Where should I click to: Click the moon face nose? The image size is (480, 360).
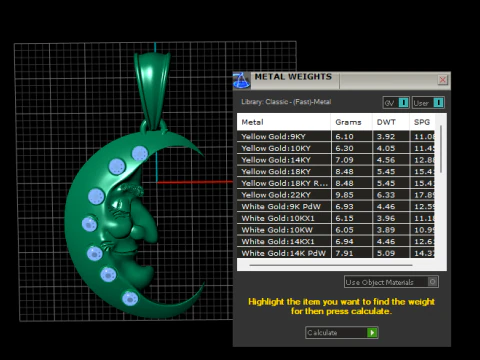pyautogui.click(x=145, y=223)
